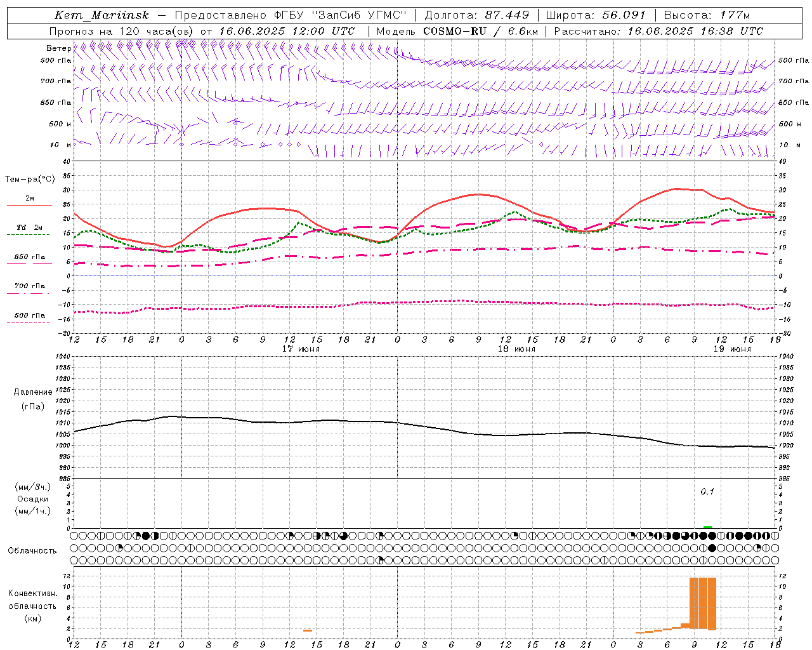Click the 'Модель COSMO-RU / 6.6км' label
Screen dimensions: 812x650
(457, 31)
